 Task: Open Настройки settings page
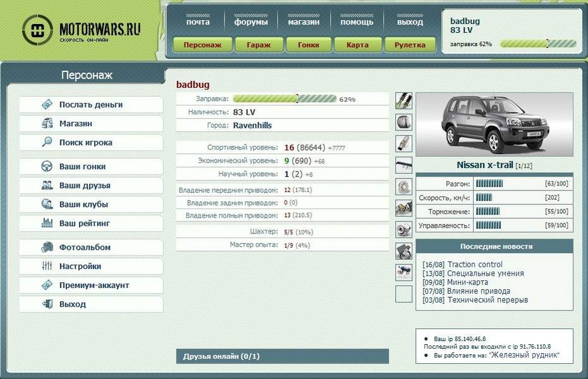point(91,266)
